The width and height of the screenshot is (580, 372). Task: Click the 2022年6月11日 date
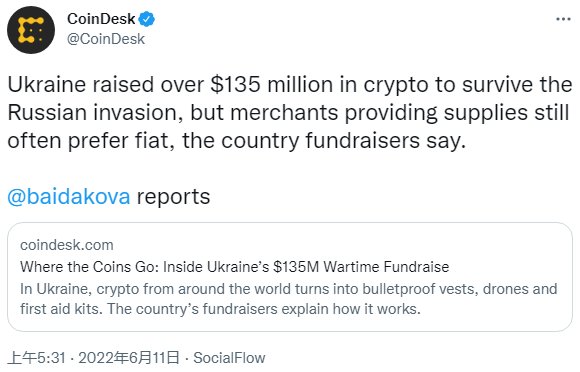pos(129,358)
